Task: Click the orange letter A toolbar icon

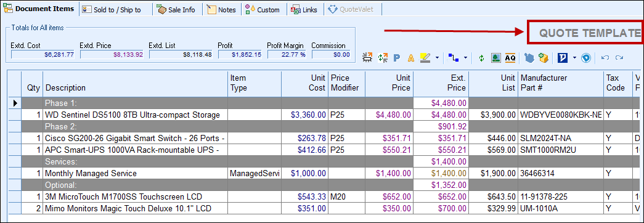Action: tap(410, 58)
